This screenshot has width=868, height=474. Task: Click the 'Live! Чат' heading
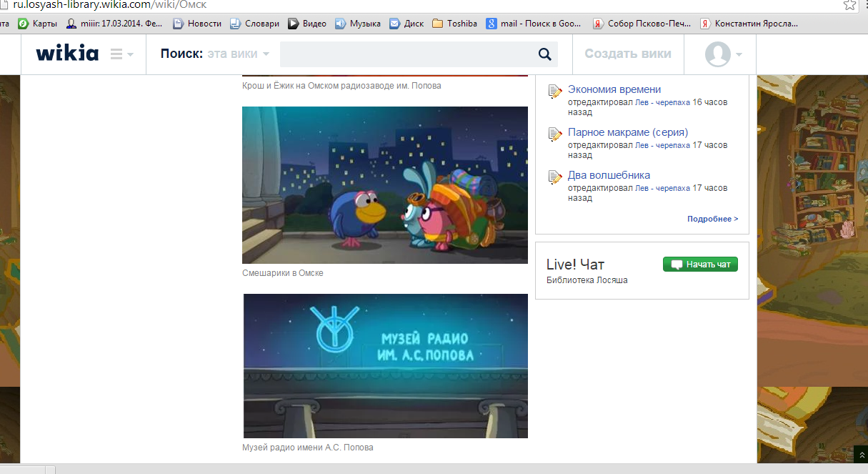click(x=575, y=265)
